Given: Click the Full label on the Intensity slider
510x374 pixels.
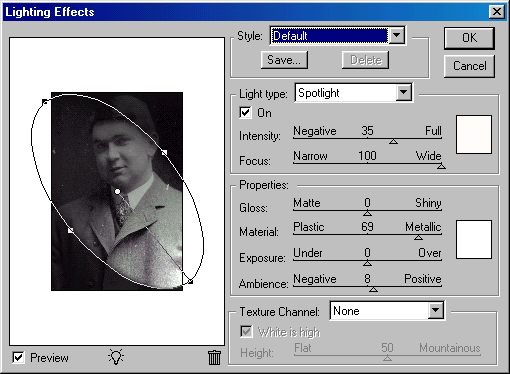Looking at the screenshot, I should (433, 131).
